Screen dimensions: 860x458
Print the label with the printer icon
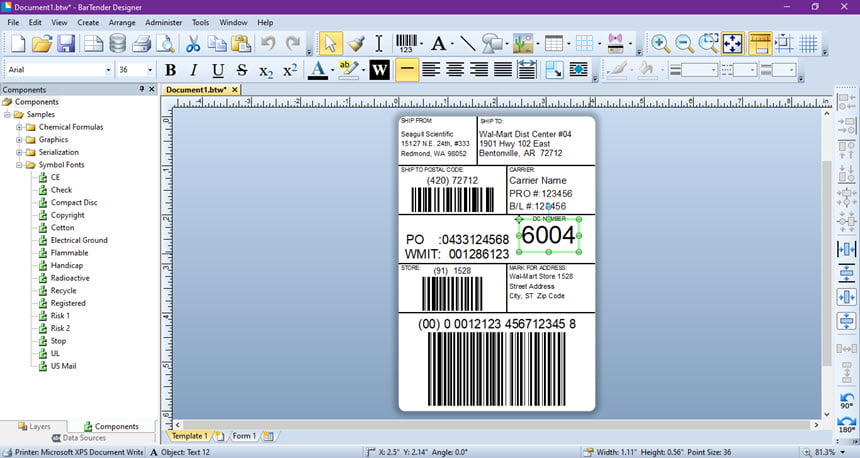coord(142,43)
